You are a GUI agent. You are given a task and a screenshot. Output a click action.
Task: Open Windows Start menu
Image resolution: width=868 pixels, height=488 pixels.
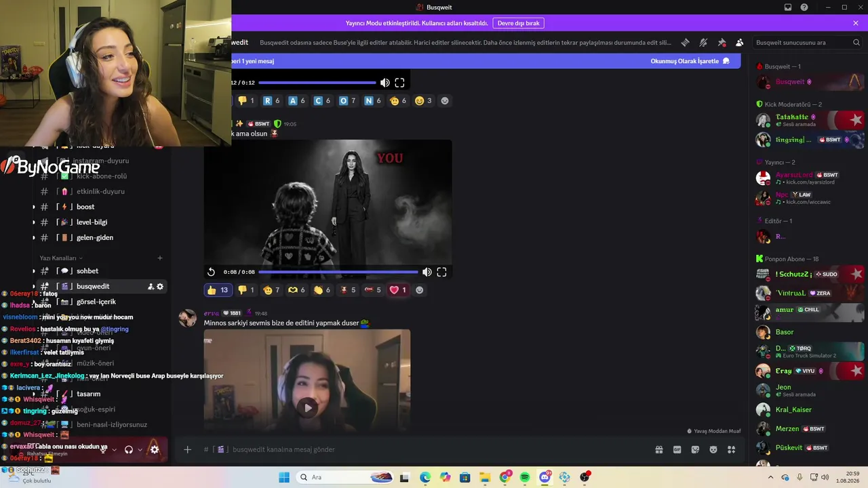coord(284,477)
